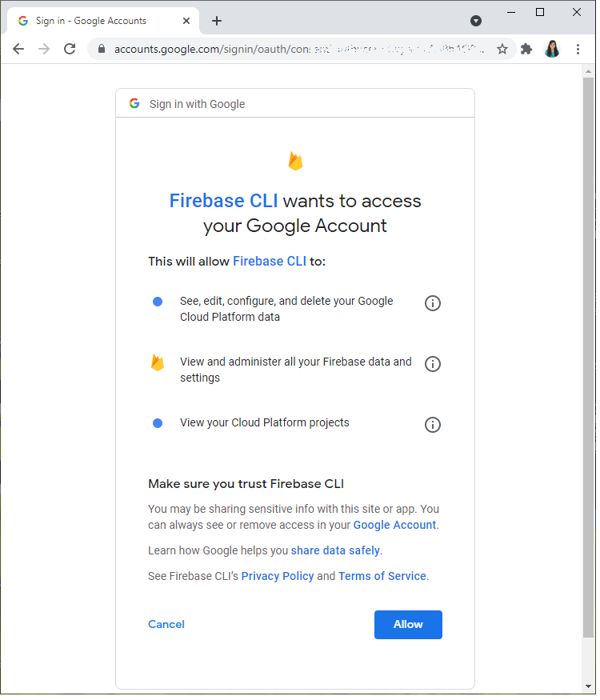Image resolution: width=600 pixels, height=700 pixels.
Task: Click the Firebase data info icon
Action: tap(433, 364)
